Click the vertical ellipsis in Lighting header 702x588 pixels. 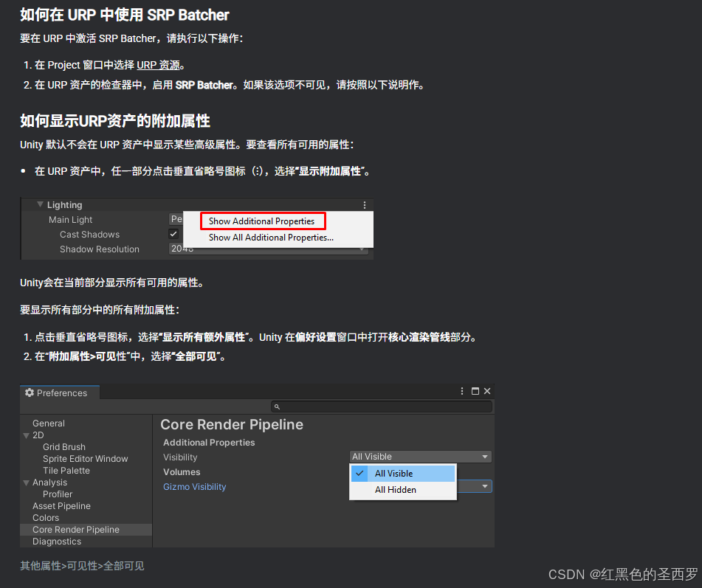click(365, 205)
